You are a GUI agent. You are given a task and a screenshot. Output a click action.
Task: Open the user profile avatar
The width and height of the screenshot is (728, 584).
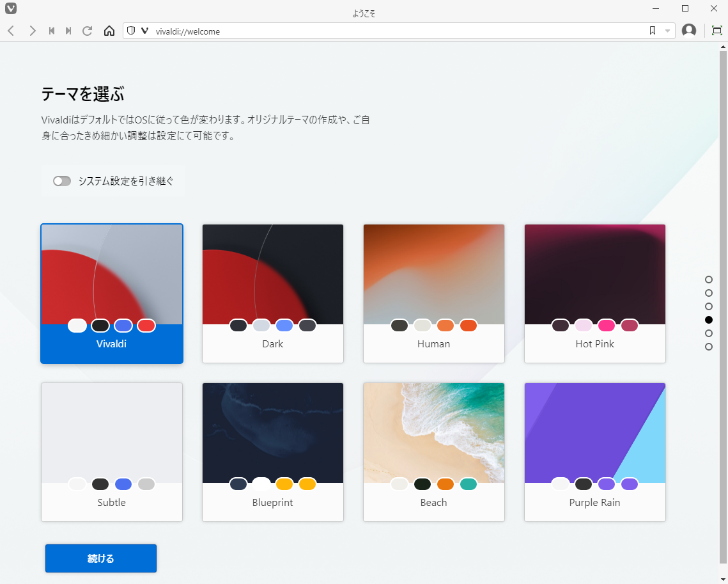(689, 31)
